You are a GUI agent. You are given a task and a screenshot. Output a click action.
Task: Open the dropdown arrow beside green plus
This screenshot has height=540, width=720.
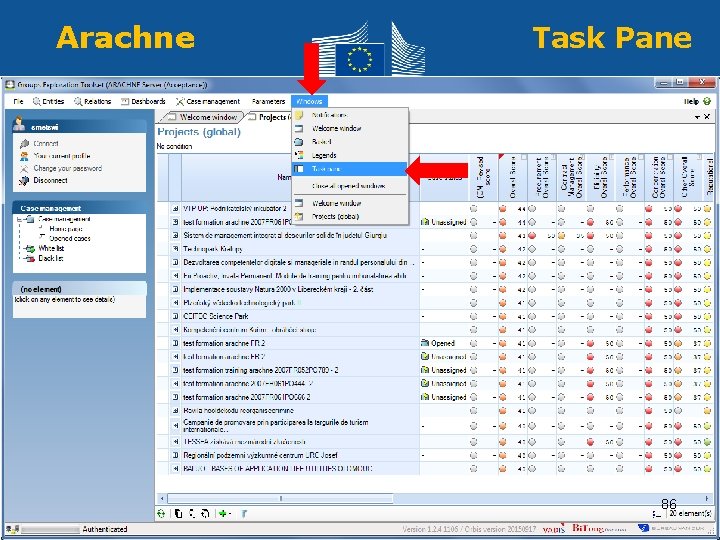229,514
